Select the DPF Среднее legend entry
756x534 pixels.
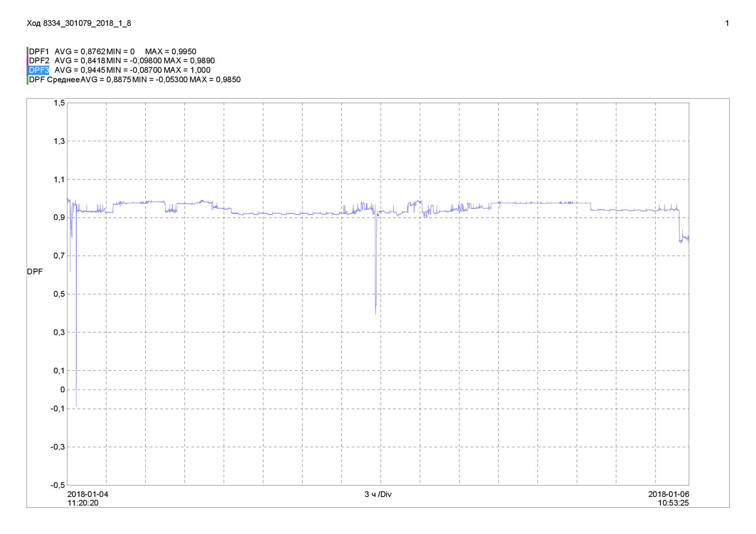coord(54,80)
